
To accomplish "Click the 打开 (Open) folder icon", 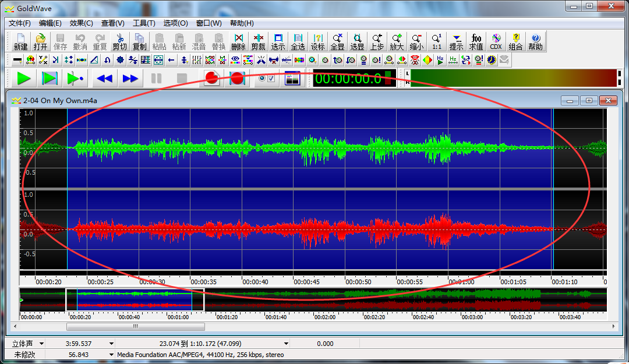I will coord(40,41).
